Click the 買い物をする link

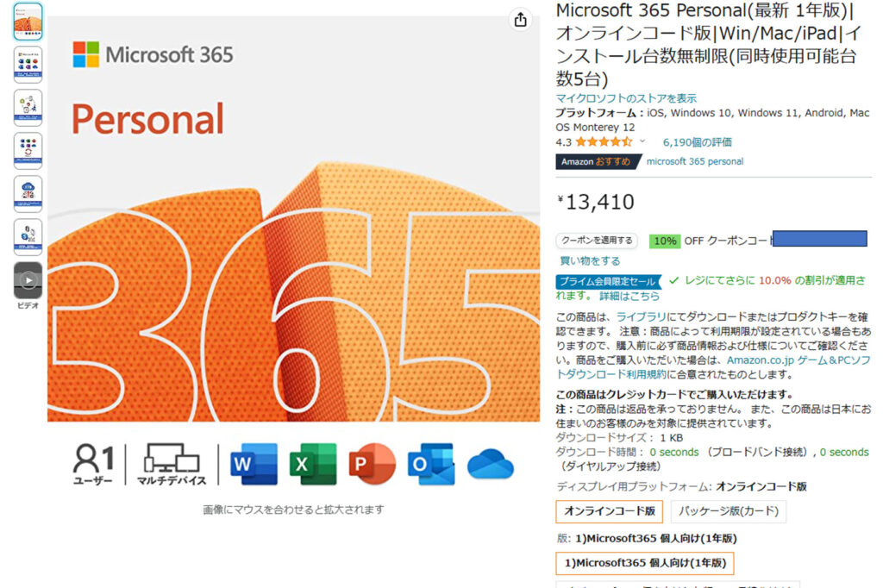[x=590, y=260]
